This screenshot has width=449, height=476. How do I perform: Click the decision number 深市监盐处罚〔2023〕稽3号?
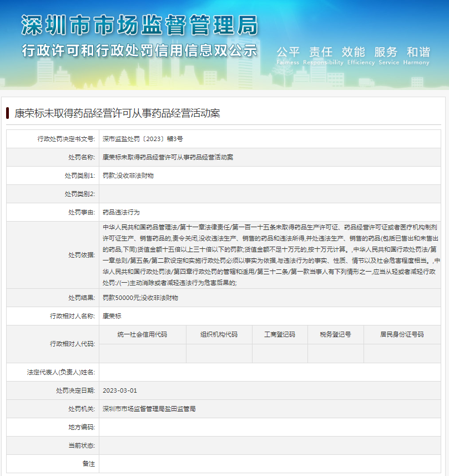pyautogui.click(x=143, y=138)
